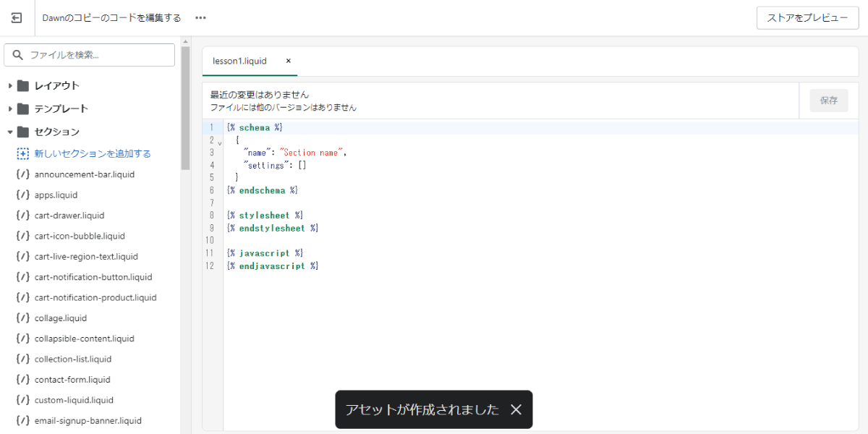Click the "settings": [] code line

[276, 165]
